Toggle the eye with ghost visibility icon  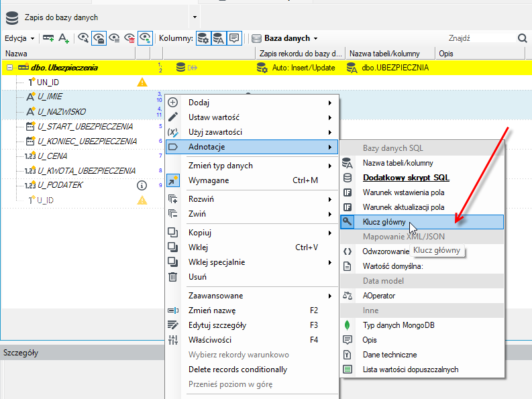(x=99, y=38)
